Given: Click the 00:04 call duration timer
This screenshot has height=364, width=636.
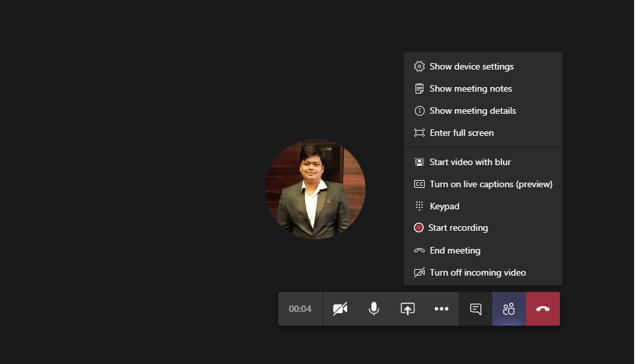Looking at the screenshot, I should pos(300,309).
